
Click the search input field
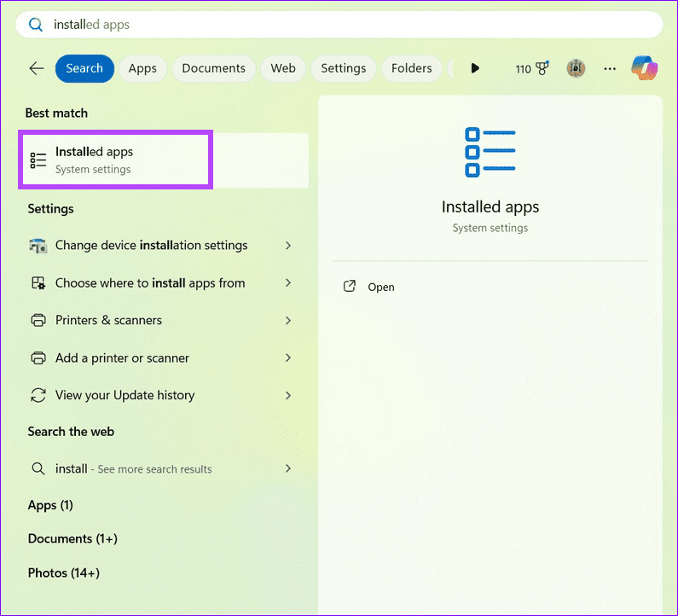(341, 25)
